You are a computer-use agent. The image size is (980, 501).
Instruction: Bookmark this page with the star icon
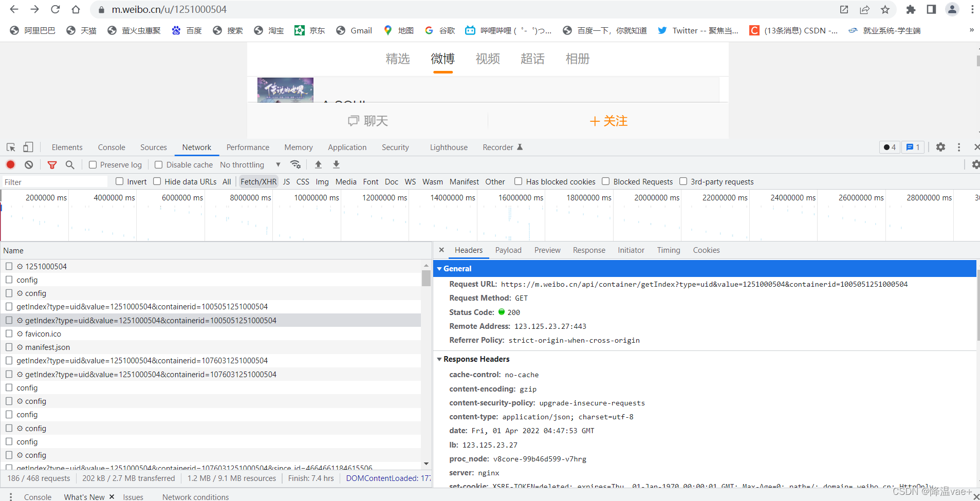point(885,9)
